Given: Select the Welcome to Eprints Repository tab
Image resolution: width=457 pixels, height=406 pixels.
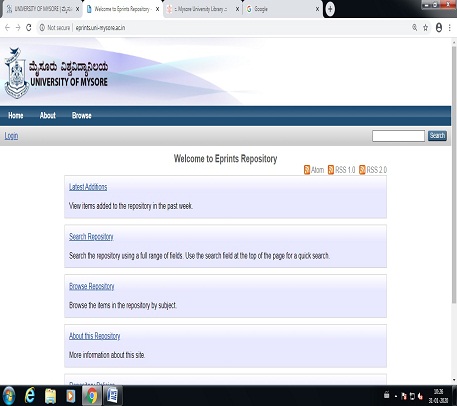Looking at the screenshot, I should pyautogui.click(x=122, y=9).
